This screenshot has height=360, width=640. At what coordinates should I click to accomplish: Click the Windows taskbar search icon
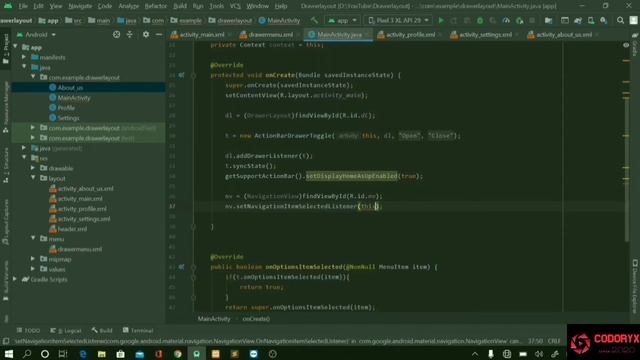click(x=27, y=354)
